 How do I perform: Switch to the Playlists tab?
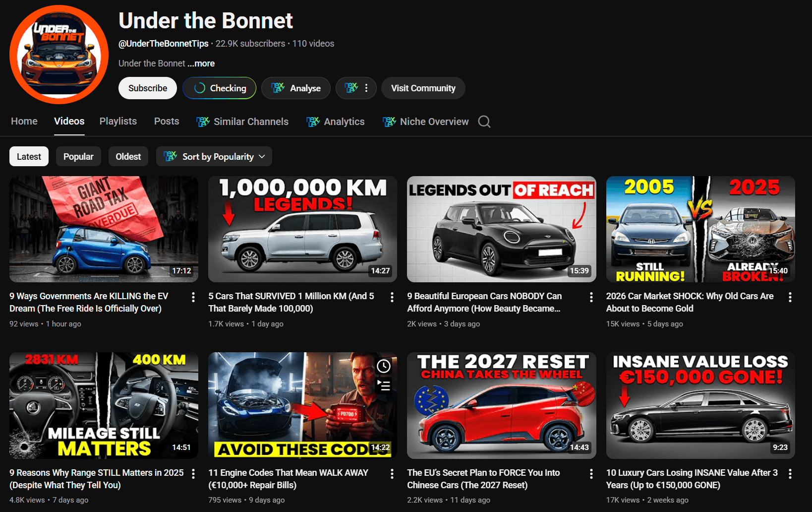pos(118,122)
